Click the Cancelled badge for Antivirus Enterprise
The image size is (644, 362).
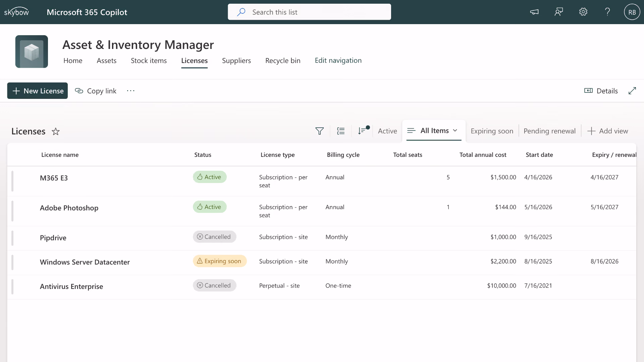tap(215, 286)
